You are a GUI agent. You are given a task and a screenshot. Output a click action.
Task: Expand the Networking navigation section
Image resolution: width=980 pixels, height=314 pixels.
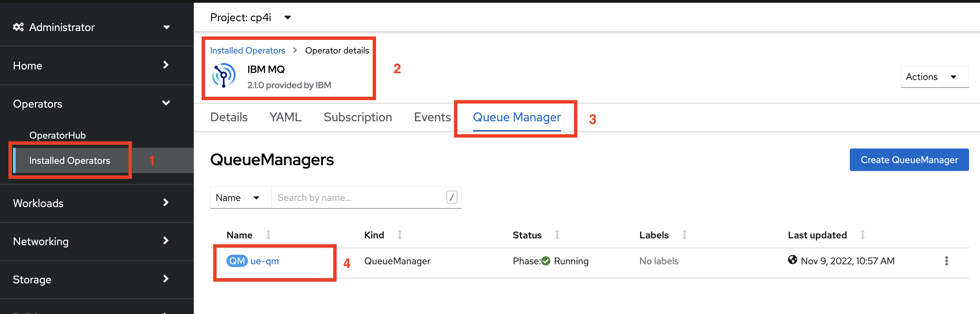[x=97, y=241]
